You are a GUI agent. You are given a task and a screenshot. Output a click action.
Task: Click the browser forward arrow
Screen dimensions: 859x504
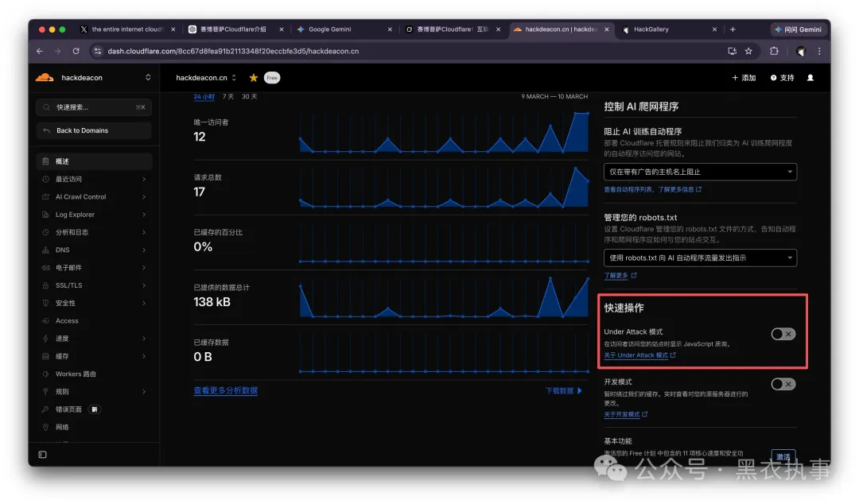click(57, 51)
